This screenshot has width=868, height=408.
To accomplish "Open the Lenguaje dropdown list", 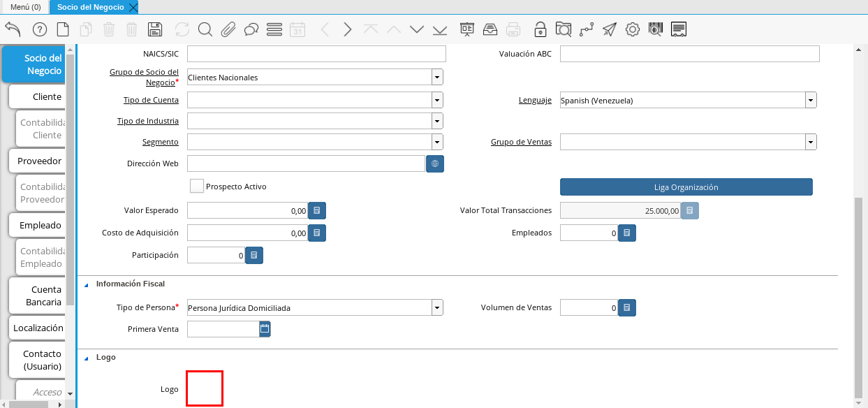I will [x=811, y=100].
